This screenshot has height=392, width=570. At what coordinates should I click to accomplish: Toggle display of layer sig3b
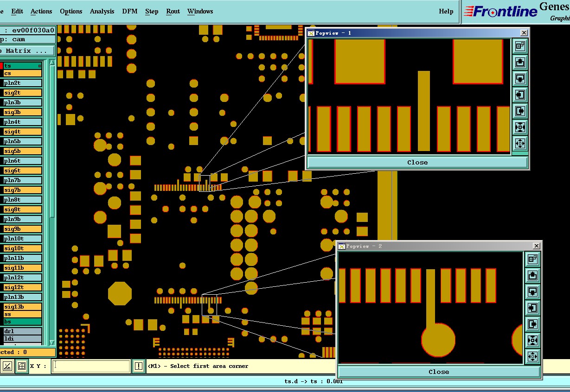(x=23, y=112)
